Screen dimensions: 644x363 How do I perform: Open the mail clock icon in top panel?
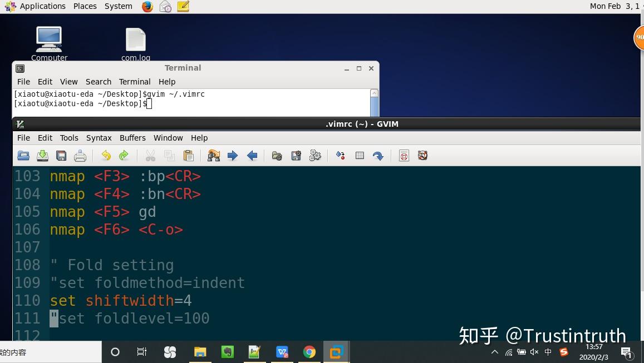(165, 7)
